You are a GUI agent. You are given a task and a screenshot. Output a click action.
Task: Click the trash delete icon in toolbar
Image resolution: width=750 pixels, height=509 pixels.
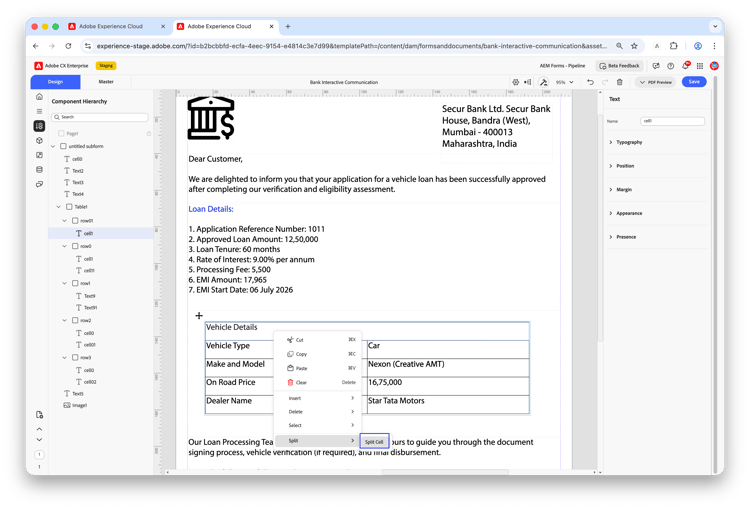coord(619,82)
